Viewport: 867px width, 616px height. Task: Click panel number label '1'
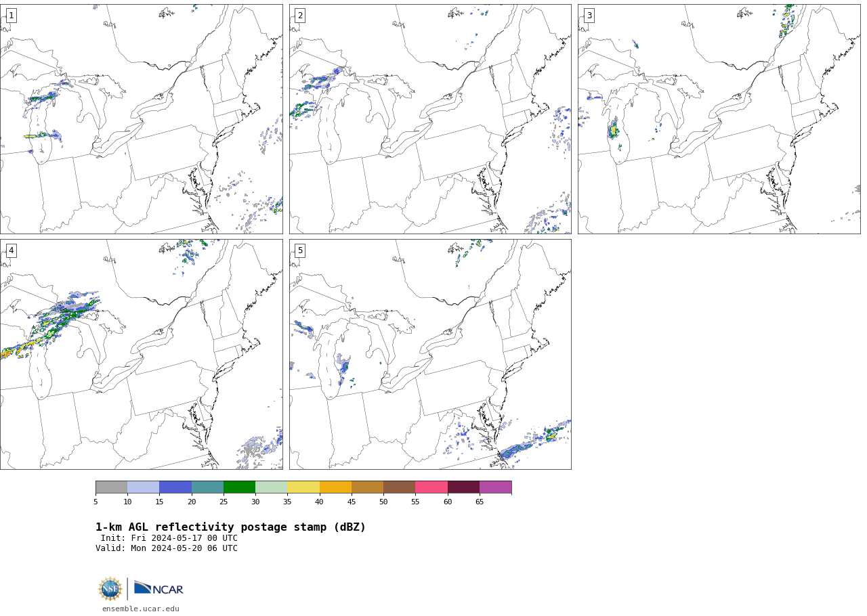point(11,16)
